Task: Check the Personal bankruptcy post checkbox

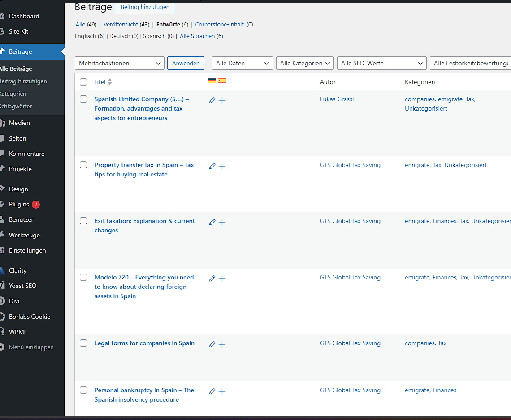Action: click(83, 390)
